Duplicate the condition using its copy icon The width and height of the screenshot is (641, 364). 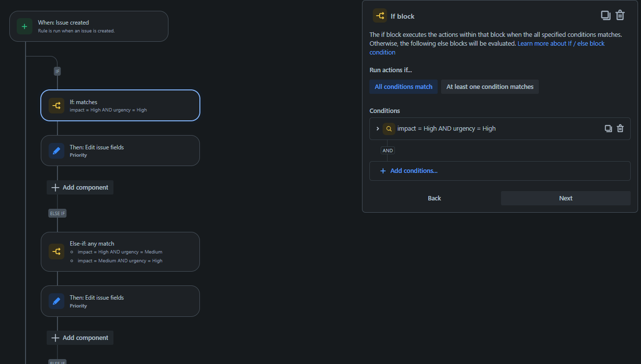pyautogui.click(x=608, y=128)
